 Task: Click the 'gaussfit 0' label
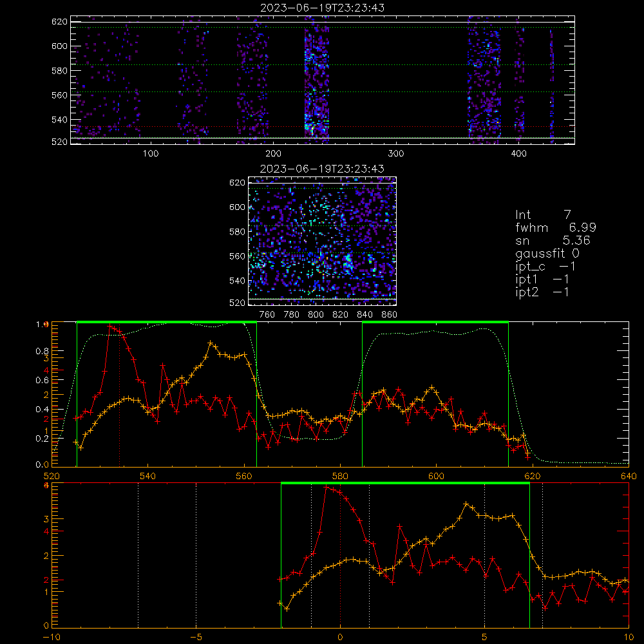(x=547, y=253)
